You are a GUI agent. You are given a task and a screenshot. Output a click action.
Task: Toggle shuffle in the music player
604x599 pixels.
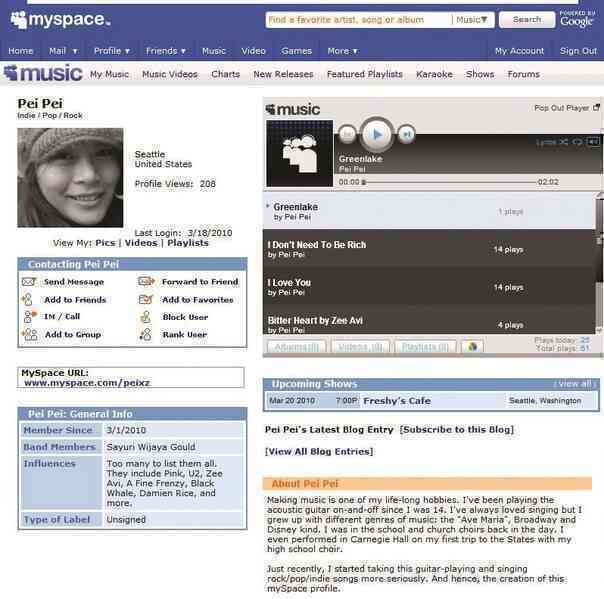564,143
